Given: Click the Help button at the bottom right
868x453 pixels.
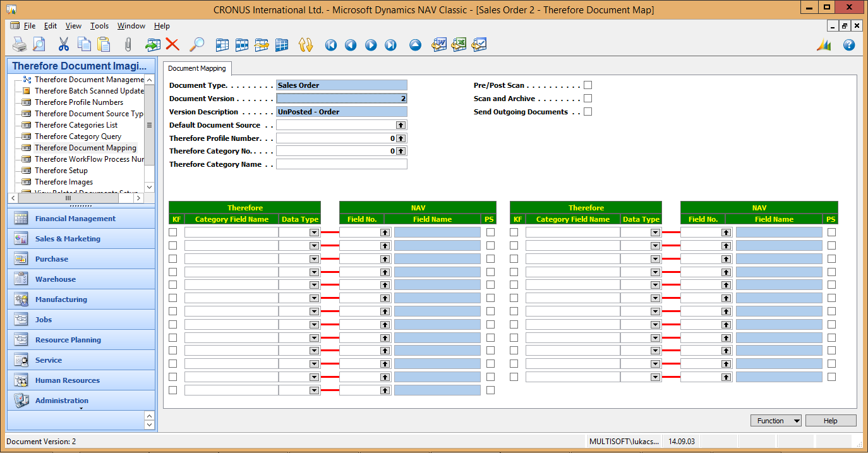Looking at the screenshot, I should point(831,421).
